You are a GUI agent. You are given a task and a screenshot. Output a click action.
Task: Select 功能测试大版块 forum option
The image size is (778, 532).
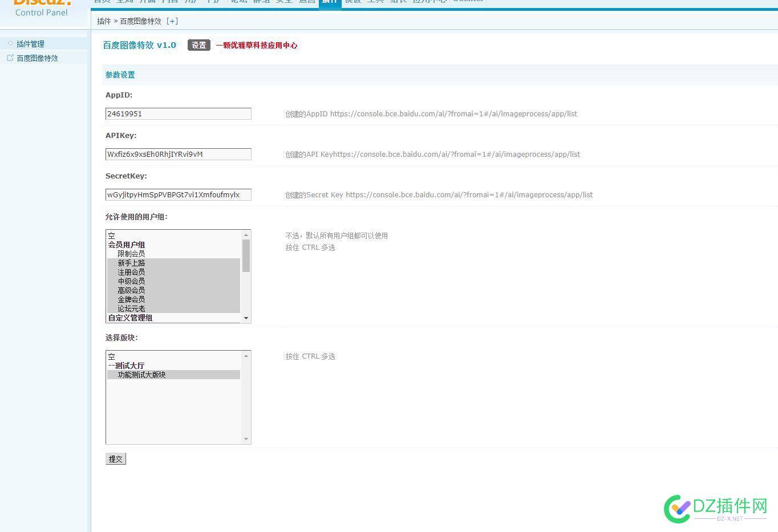pos(174,375)
